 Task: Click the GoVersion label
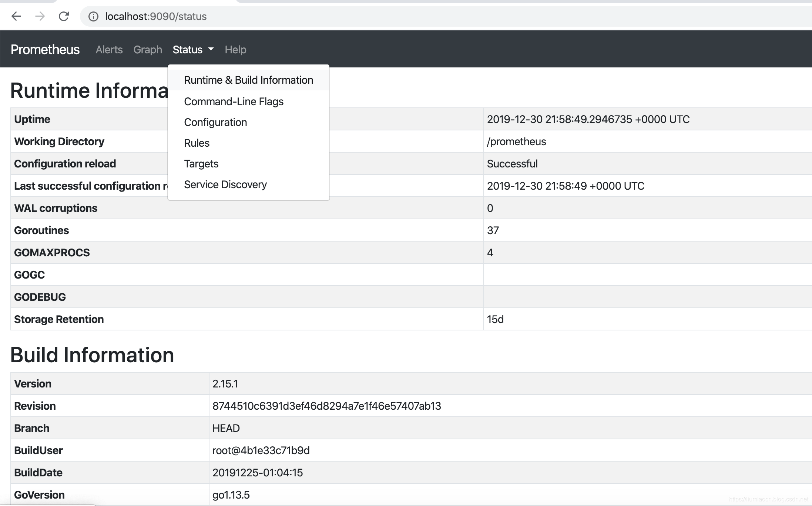pyautogui.click(x=39, y=495)
